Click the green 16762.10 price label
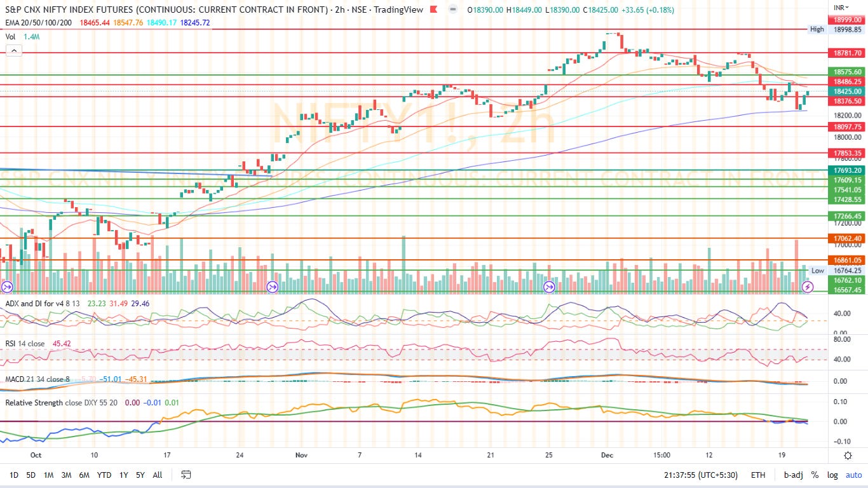The height and width of the screenshot is (488, 868). (x=848, y=280)
